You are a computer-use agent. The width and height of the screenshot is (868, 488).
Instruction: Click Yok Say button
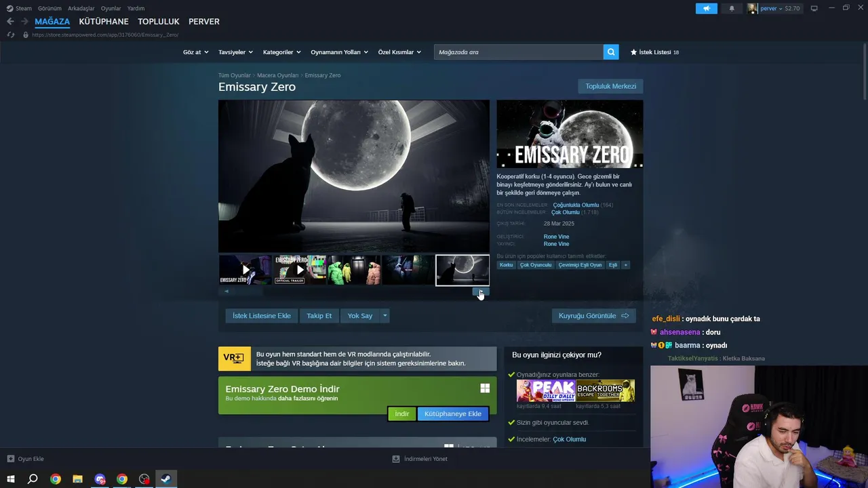click(x=360, y=316)
